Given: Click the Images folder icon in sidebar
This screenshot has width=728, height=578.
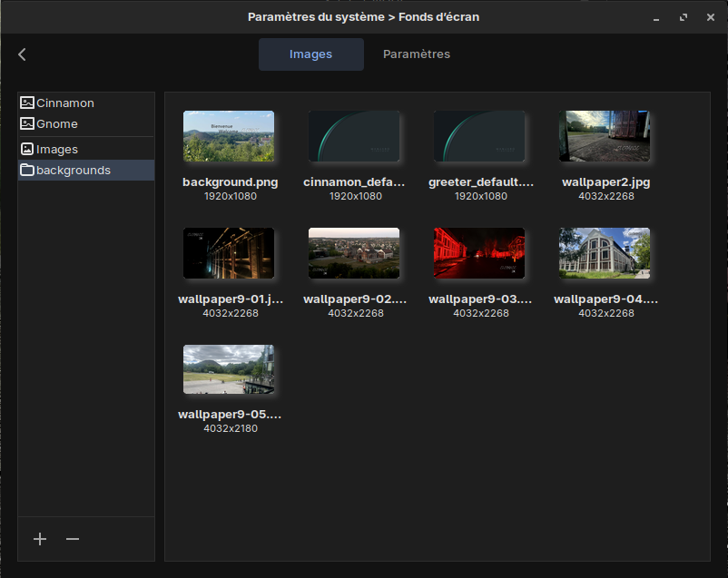Looking at the screenshot, I should coord(27,149).
